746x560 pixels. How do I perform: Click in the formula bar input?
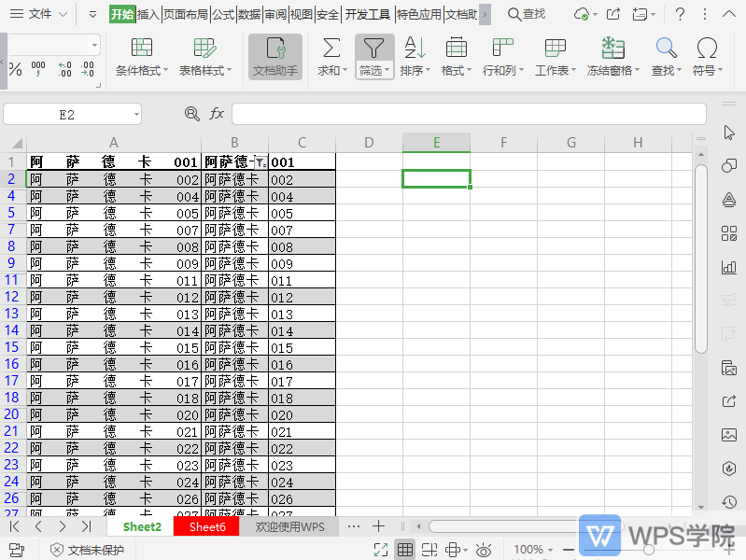[467, 114]
